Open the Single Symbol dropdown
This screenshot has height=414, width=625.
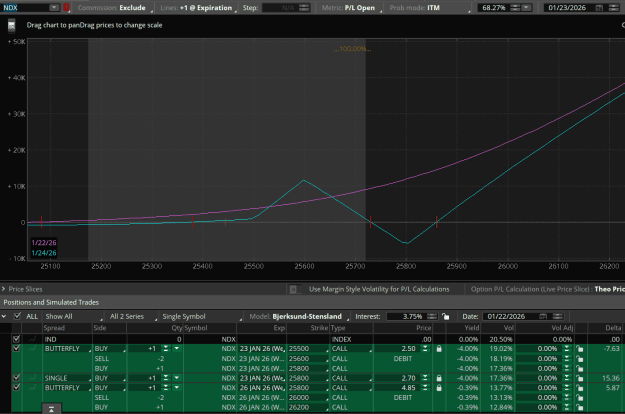[201, 316]
